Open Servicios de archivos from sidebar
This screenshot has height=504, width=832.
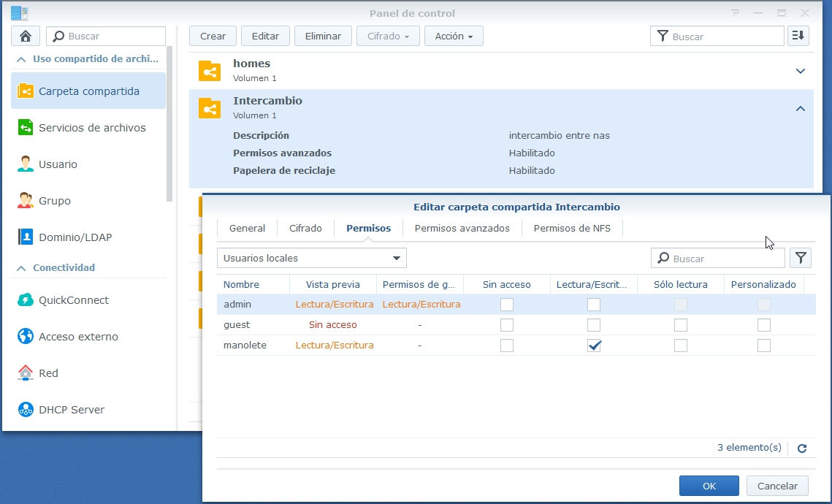pyautogui.click(x=91, y=128)
